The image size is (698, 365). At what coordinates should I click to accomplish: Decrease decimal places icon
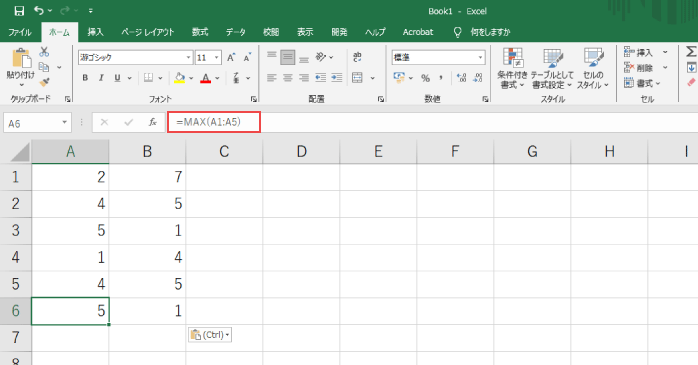478,78
